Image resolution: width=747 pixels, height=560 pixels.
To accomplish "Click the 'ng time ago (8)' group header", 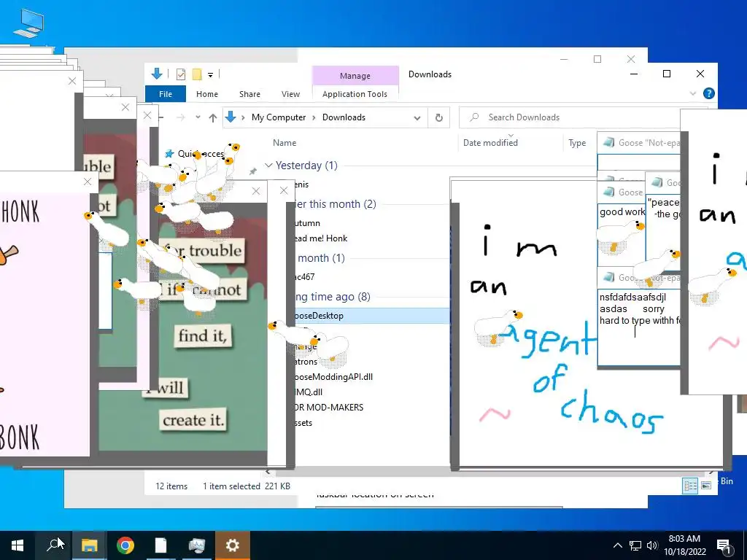I will pos(332,297).
